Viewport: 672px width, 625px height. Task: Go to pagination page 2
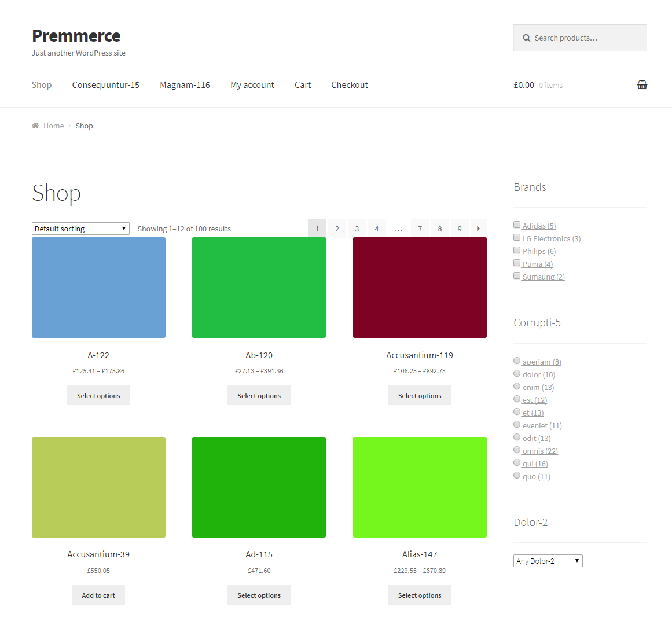(337, 229)
